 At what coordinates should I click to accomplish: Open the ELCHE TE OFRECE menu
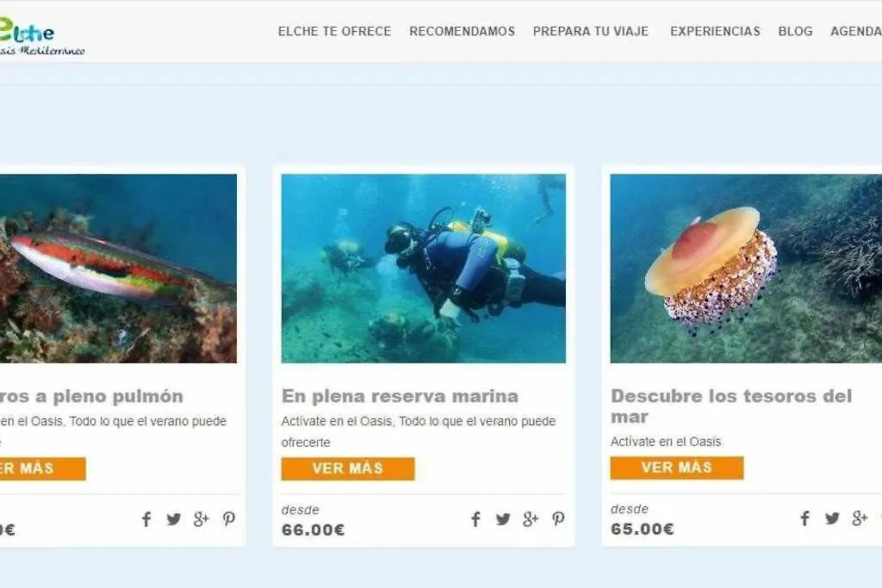click(334, 32)
